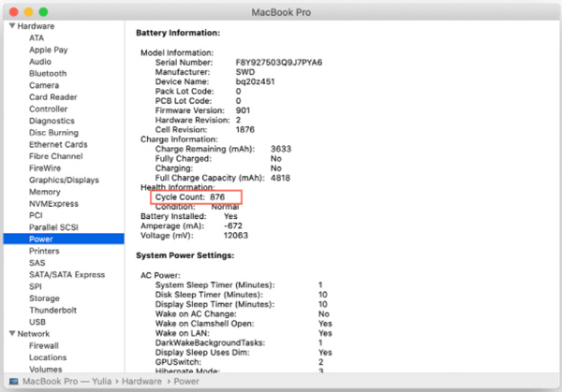Click the Firmware Version value 901

pyautogui.click(x=243, y=110)
